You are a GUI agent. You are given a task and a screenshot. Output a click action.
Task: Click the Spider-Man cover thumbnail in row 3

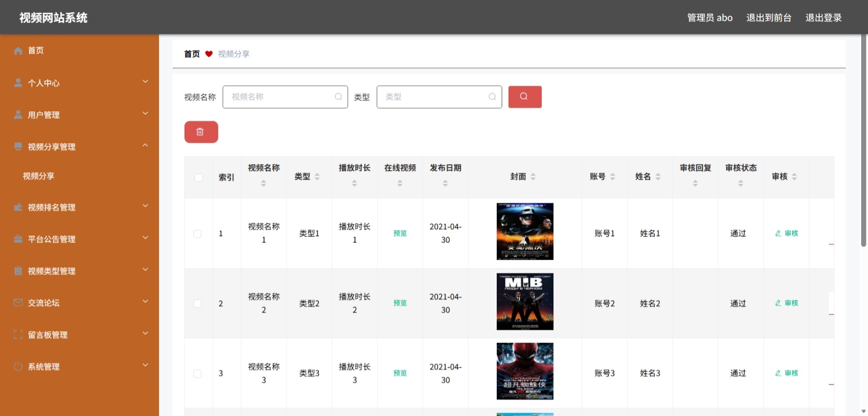[x=525, y=371]
